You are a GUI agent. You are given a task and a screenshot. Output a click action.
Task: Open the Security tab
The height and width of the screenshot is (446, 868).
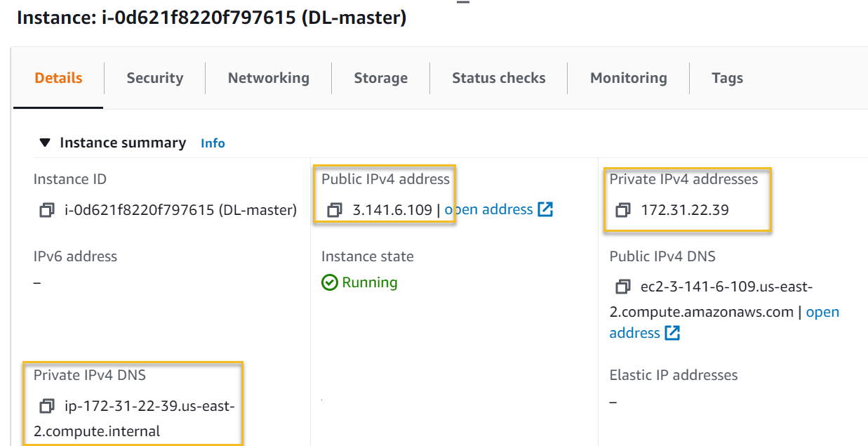154,78
